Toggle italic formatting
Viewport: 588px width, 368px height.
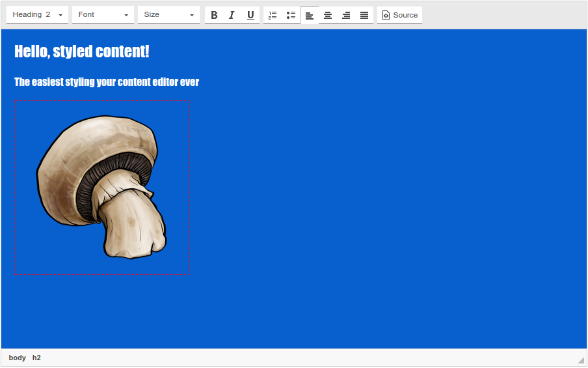tap(232, 15)
